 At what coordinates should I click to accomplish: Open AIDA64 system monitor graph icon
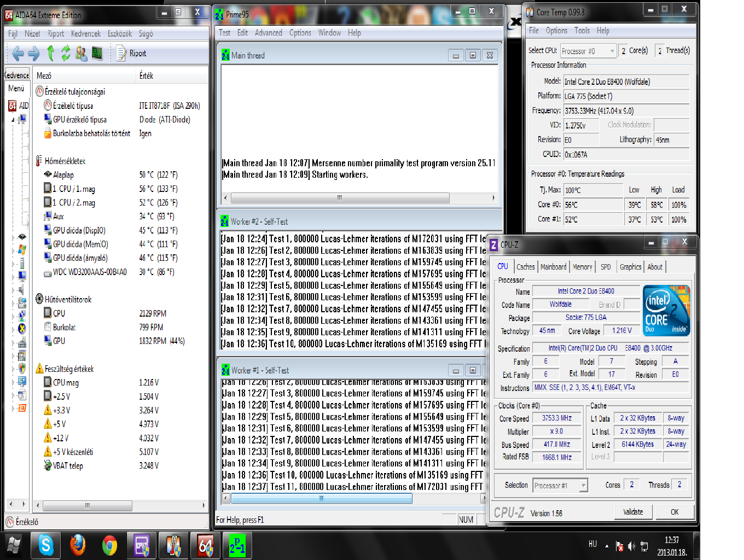pos(97,53)
